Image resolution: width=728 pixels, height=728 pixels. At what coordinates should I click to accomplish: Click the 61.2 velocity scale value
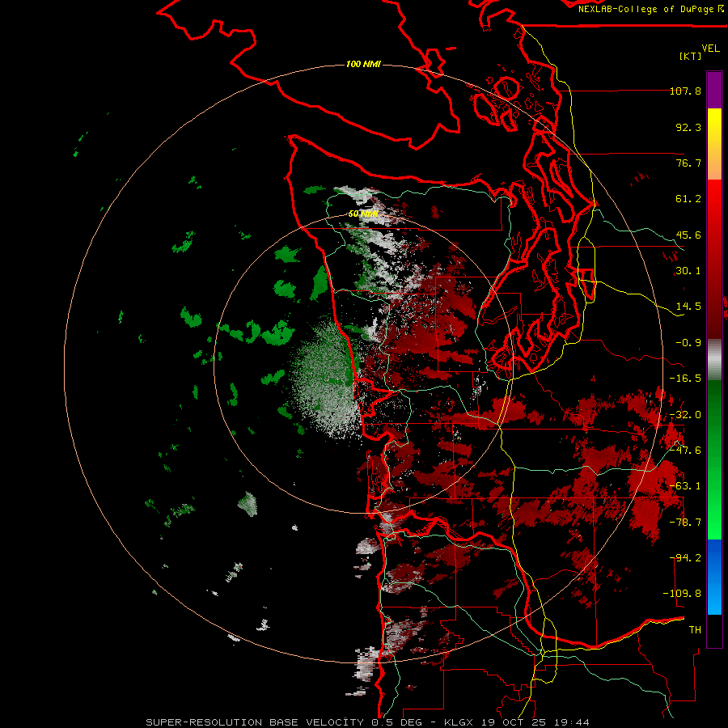click(x=688, y=199)
